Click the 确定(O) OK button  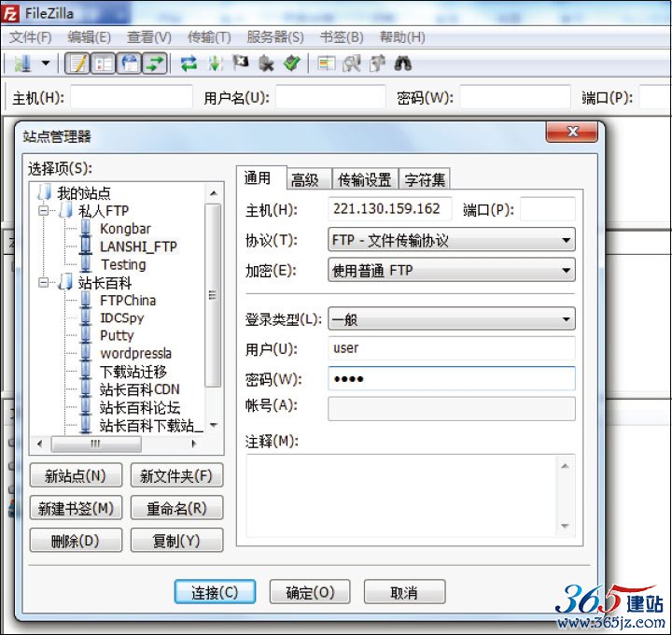[x=310, y=592]
